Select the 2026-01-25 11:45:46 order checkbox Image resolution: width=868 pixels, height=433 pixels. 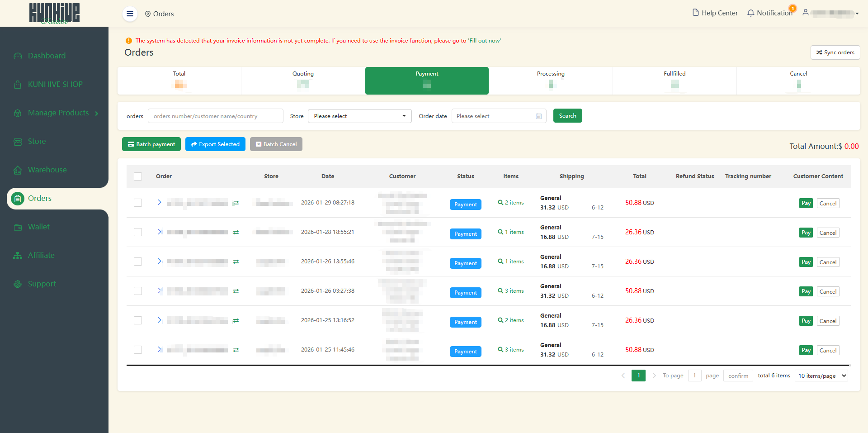tap(138, 350)
